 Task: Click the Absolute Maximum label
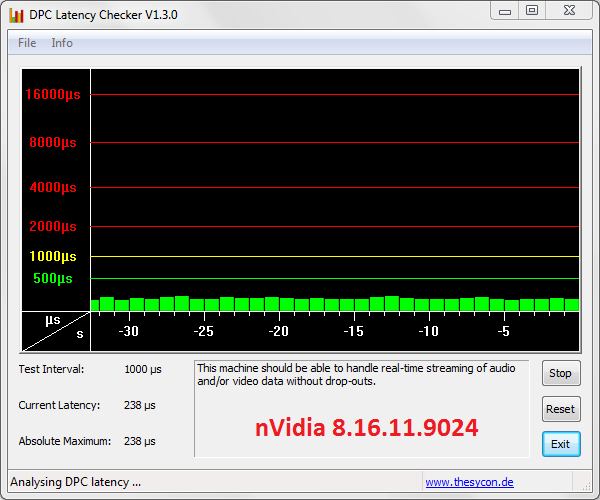tap(65, 441)
